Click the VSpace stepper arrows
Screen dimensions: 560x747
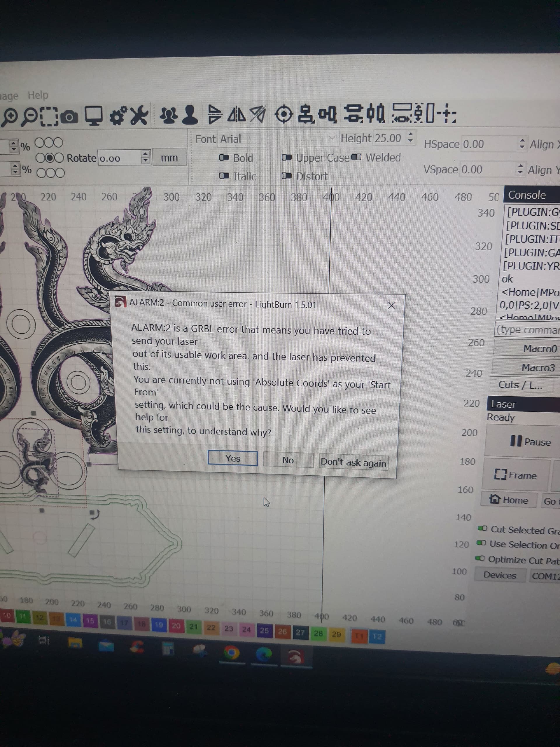point(520,169)
